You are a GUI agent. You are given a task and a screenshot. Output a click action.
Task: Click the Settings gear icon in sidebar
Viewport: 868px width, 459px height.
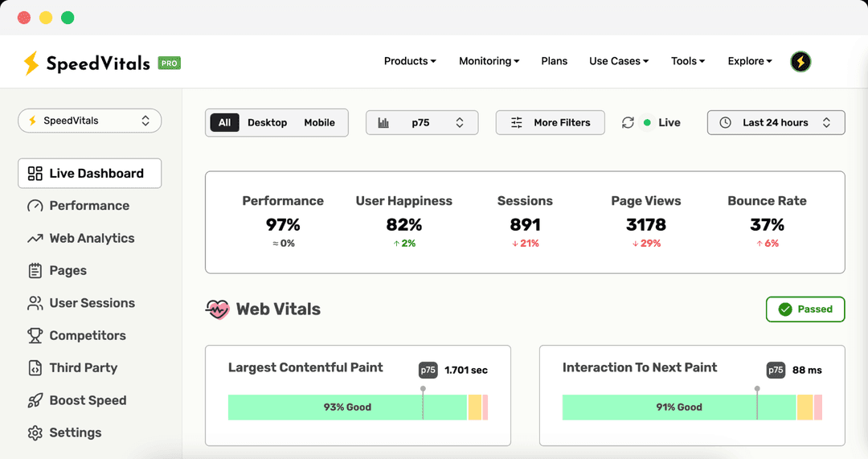coord(35,432)
